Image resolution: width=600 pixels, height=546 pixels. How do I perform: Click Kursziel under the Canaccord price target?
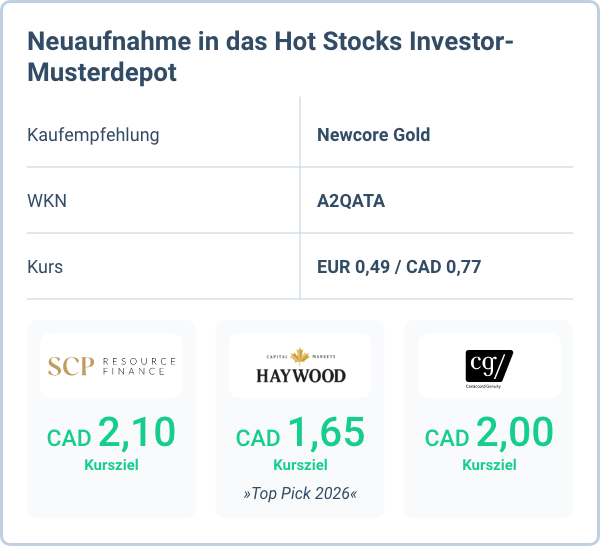pyautogui.click(x=489, y=465)
